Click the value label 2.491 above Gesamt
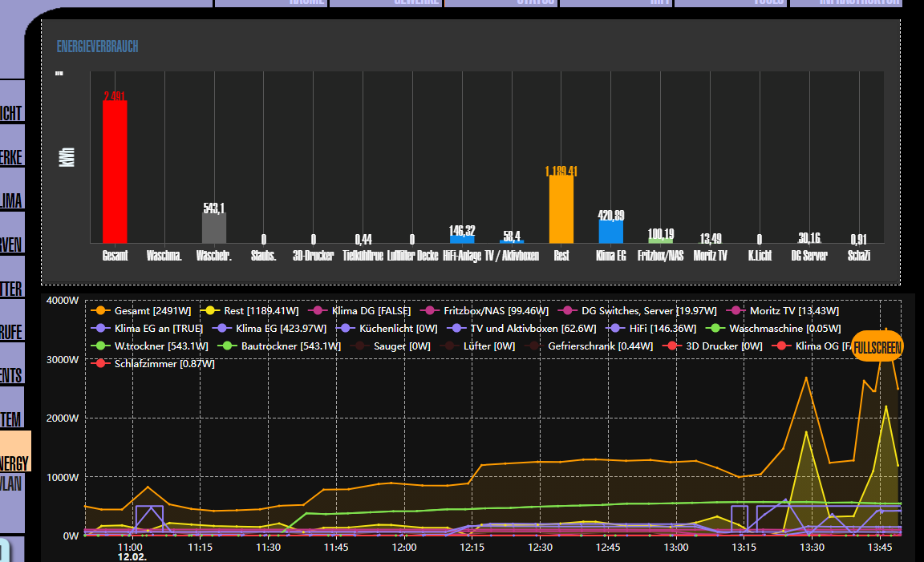The height and width of the screenshot is (562, 924). point(115,96)
